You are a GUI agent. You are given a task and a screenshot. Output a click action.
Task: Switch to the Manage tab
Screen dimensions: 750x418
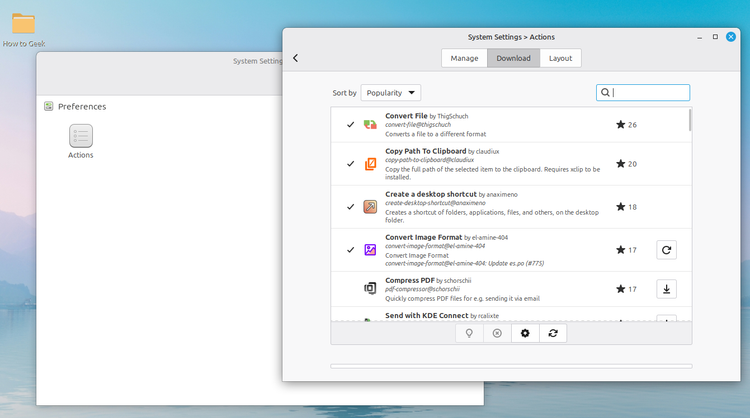tap(464, 58)
